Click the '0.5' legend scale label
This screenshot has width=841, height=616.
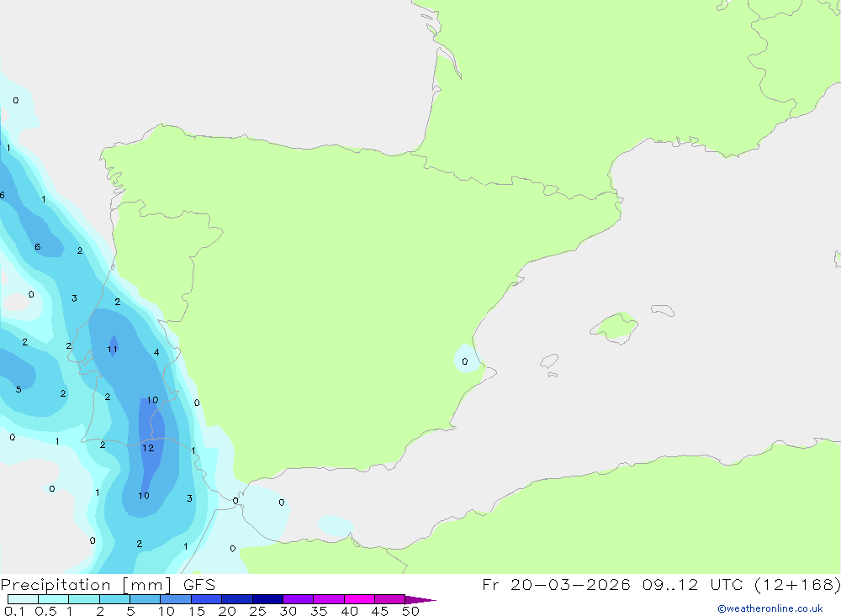point(45,611)
